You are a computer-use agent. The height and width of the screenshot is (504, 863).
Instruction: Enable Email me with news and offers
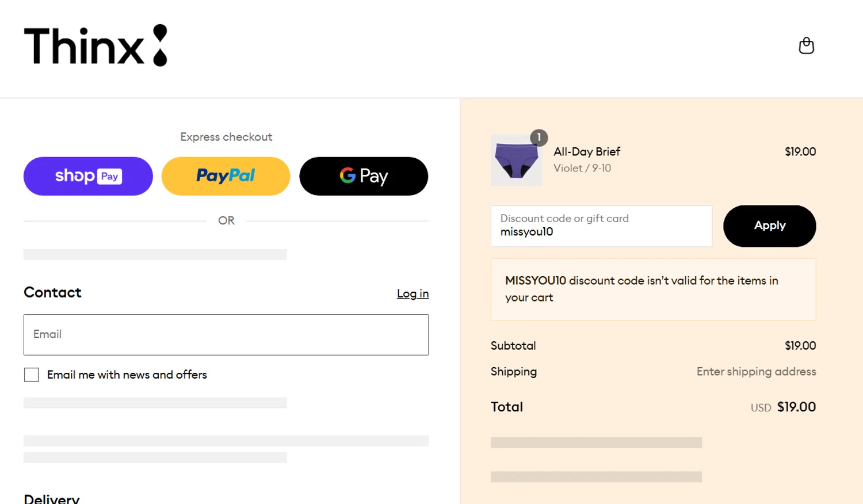pos(32,375)
